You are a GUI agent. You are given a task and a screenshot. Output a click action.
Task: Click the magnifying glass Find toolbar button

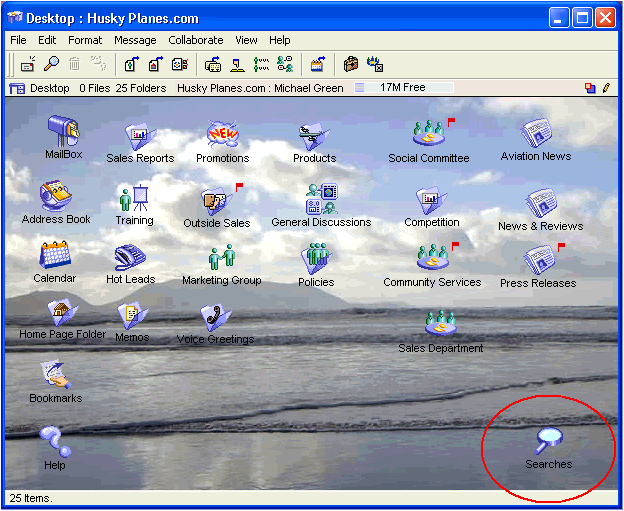point(51,65)
